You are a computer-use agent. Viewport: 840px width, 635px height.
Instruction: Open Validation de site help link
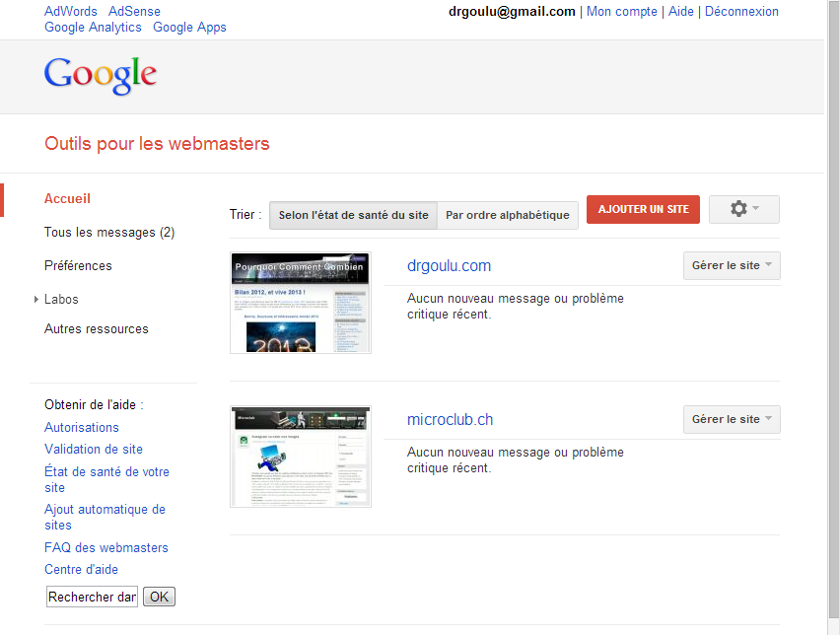[x=94, y=449]
